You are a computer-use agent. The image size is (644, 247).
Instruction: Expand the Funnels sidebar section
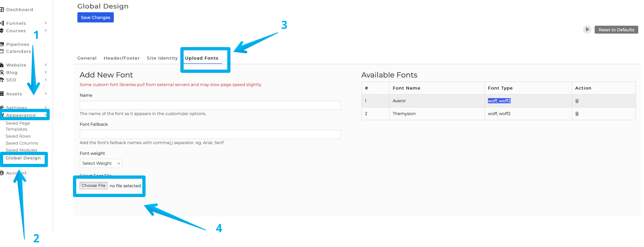46,23
